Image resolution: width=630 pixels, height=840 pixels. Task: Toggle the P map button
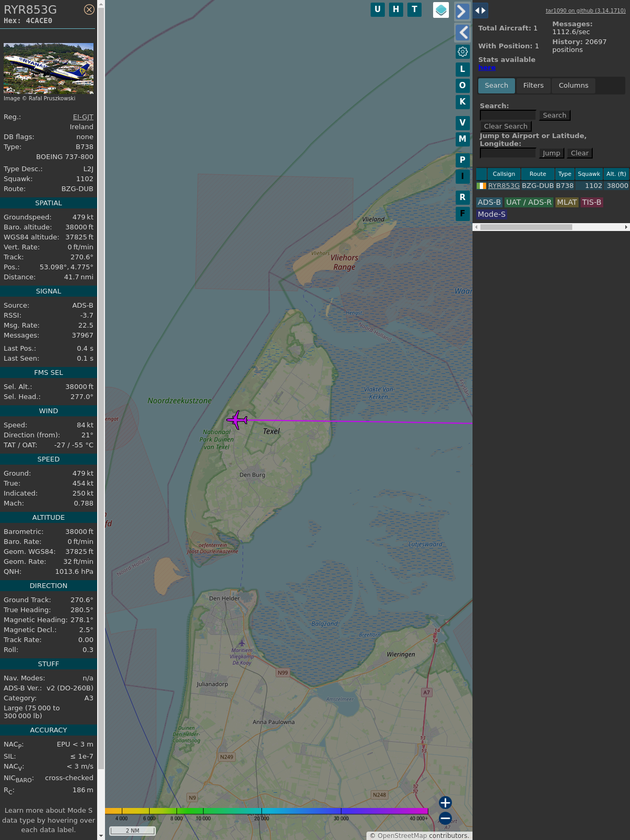point(463,160)
